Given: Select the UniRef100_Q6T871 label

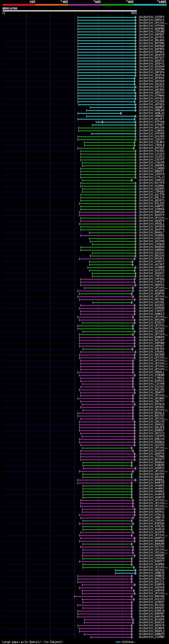Looking at the screenshot, I should coord(152,38).
